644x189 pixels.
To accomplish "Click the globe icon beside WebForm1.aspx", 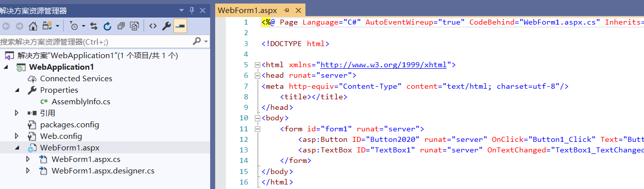I will 32,148.
